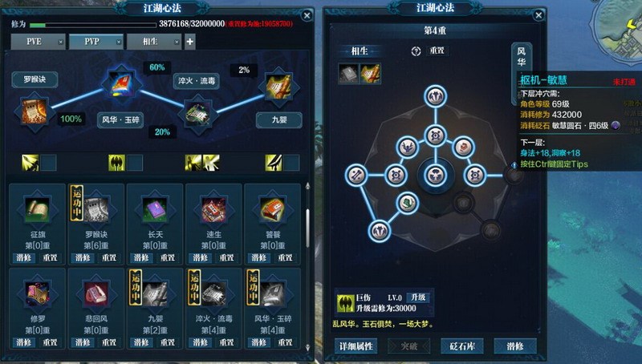Click 潜修 button under 罗睺诀
The image size is (642, 364).
83,257
